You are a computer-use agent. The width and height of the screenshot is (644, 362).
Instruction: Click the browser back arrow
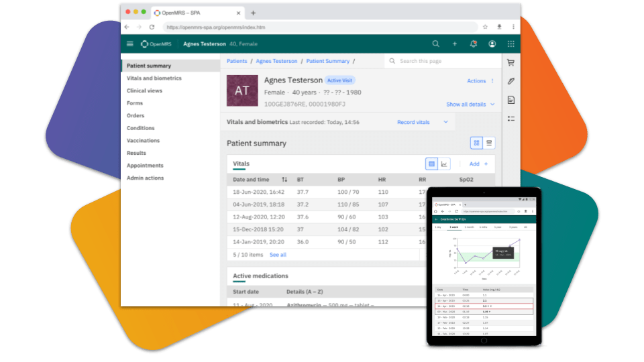[127, 27]
